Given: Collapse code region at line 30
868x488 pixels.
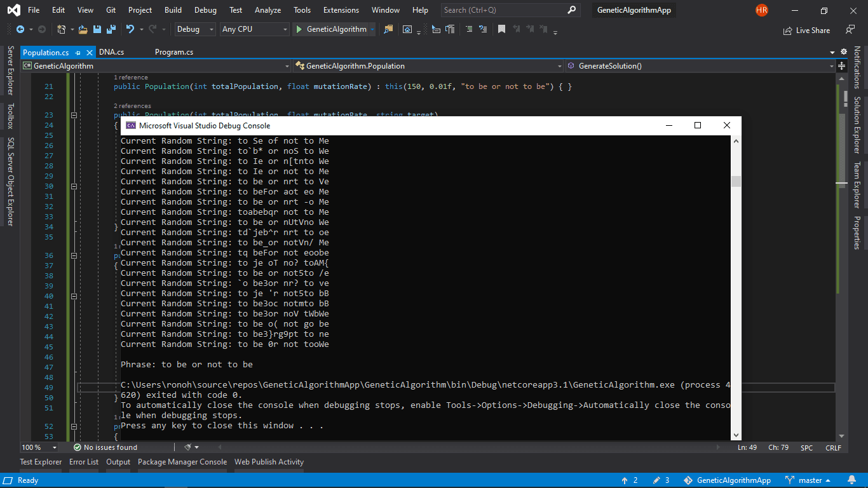Looking at the screenshot, I should [x=74, y=186].
